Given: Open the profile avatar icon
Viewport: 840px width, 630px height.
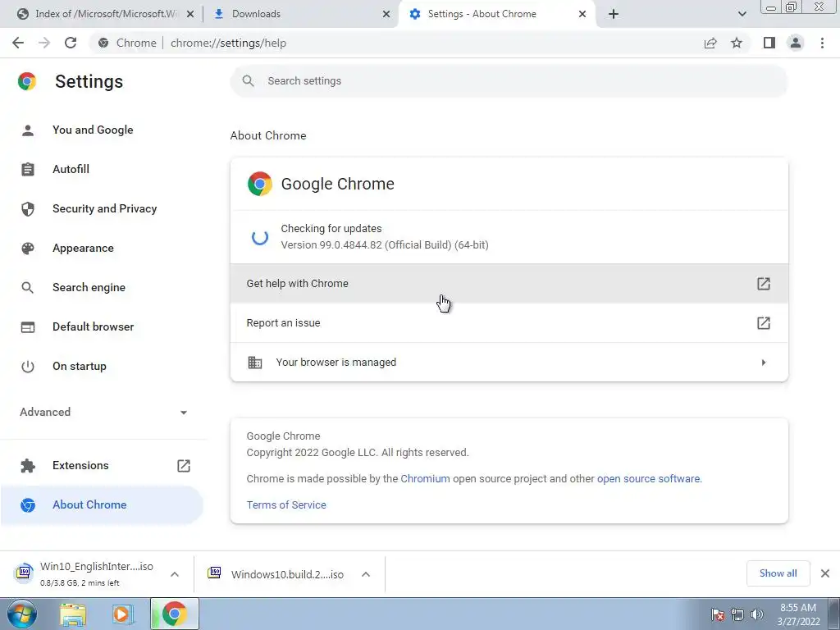Looking at the screenshot, I should [x=796, y=43].
